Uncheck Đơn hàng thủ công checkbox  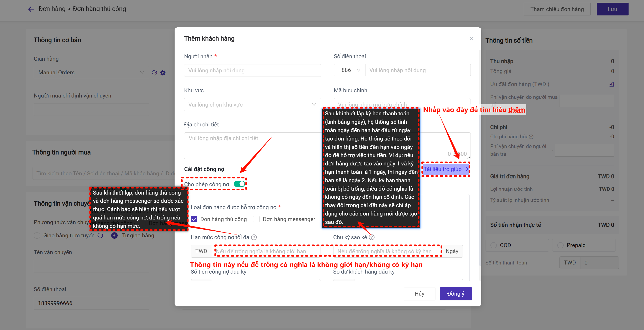pyautogui.click(x=194, y=219)
